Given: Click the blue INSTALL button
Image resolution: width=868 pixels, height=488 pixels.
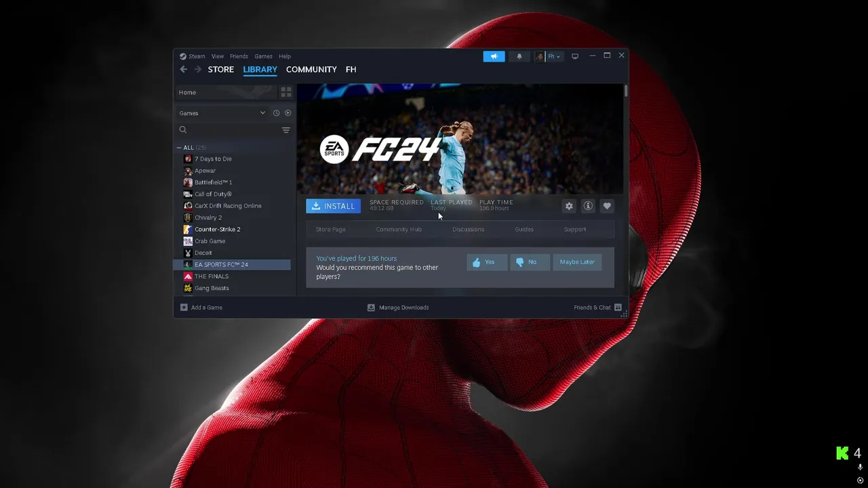Looking at the screenshot, I should pyautogui.click(x=333, y=206).
